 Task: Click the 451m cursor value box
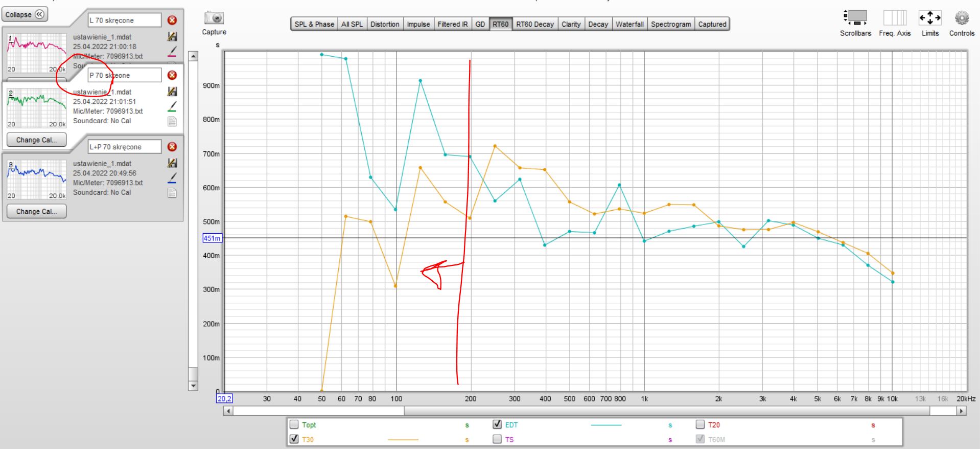212,238
